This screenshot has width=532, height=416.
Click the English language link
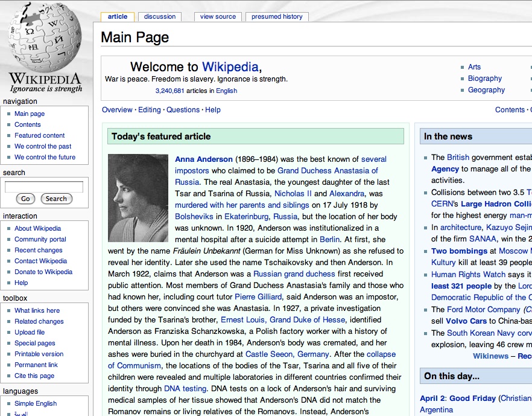pyautogui.click(x=227, y=91)
